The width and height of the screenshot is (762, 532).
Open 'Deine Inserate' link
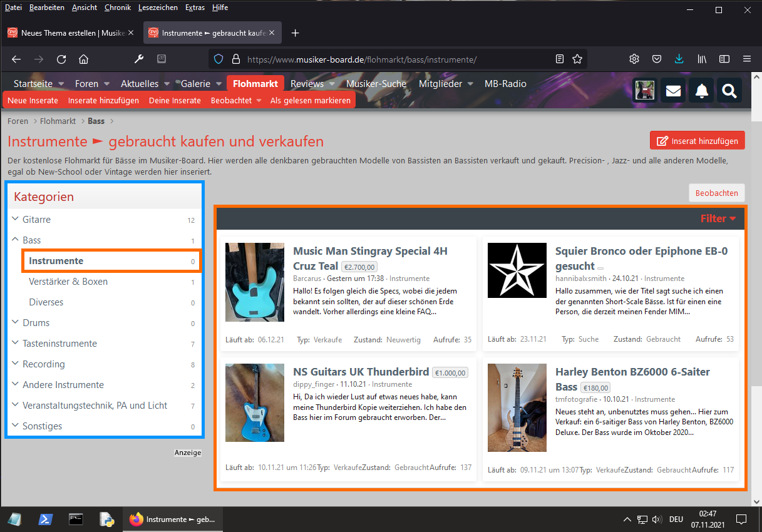point(175,100)
